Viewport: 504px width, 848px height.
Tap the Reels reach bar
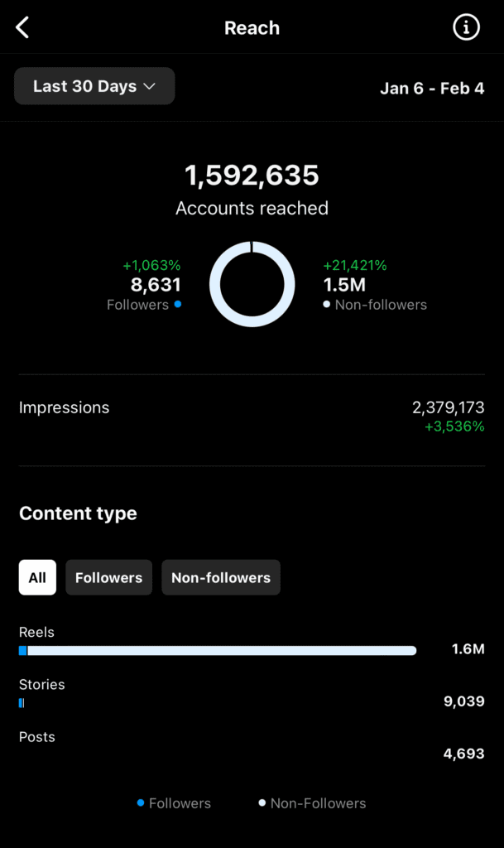218,651
